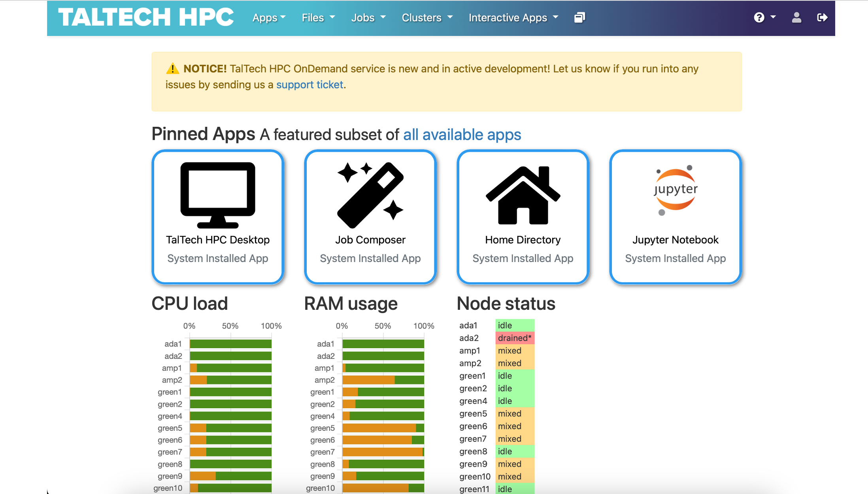
Task: Click the Help menu dropdown caret
Action: tap(773, 17)
